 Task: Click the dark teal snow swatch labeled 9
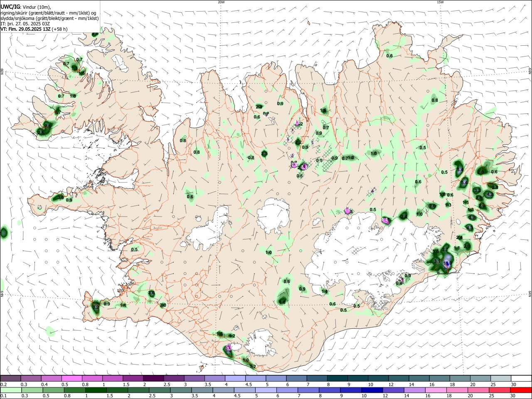[x=358, y=379]
